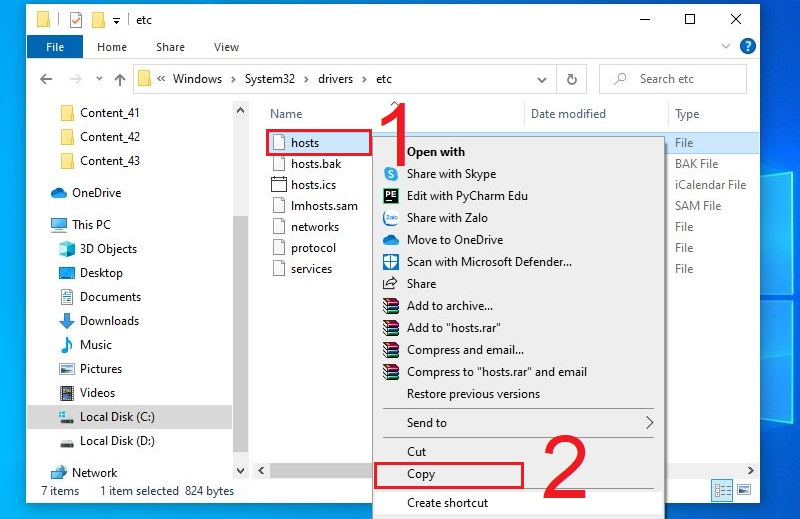Open the Share ribbon tab
The width and height of the screenshot is (800, 519).
(x=170, y=47)
